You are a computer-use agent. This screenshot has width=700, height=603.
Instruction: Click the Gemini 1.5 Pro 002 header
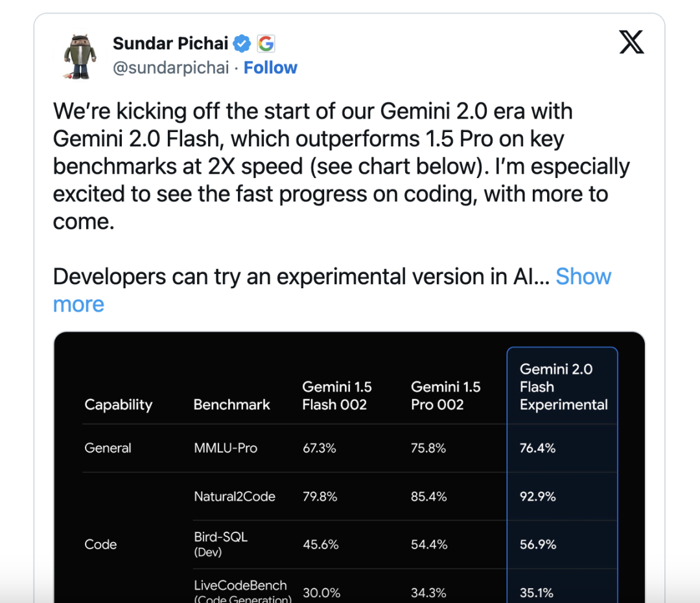(445, 396)
